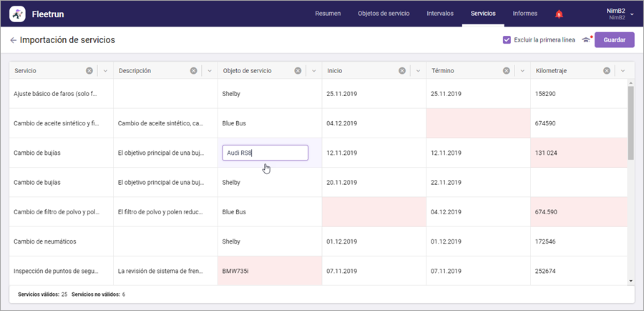Click the Audi RS8 input field
Screen dimensions: 644x311
pos(265,153)
